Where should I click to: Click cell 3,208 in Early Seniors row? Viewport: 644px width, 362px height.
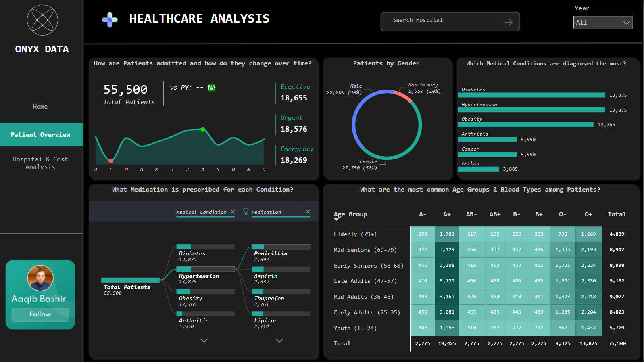click(447, 265)
